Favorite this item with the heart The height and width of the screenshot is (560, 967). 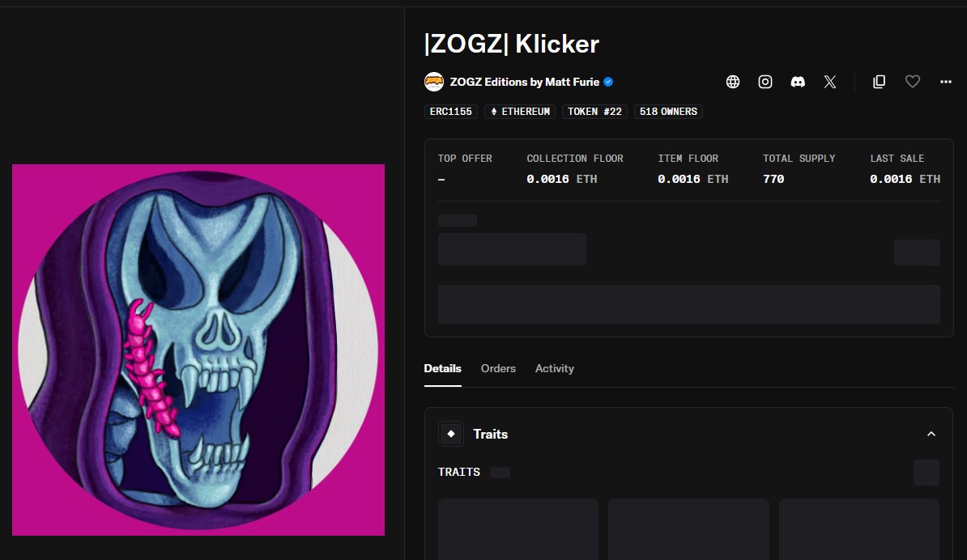point(913,81)
